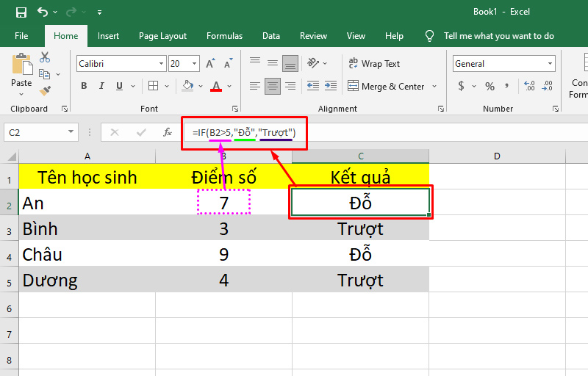Toggle Wrap Text
The width and height of the screenshot is (588, 376).
point(374,64)
